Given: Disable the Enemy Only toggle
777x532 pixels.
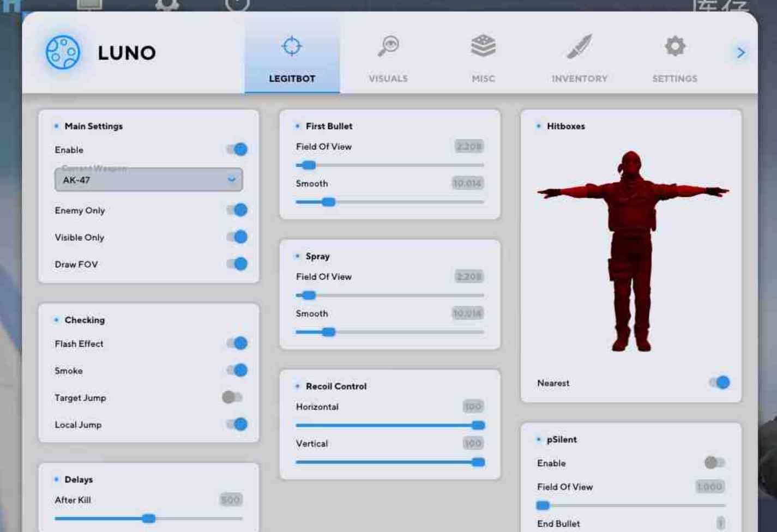Looking at the screenshot, I should (237, 210).
